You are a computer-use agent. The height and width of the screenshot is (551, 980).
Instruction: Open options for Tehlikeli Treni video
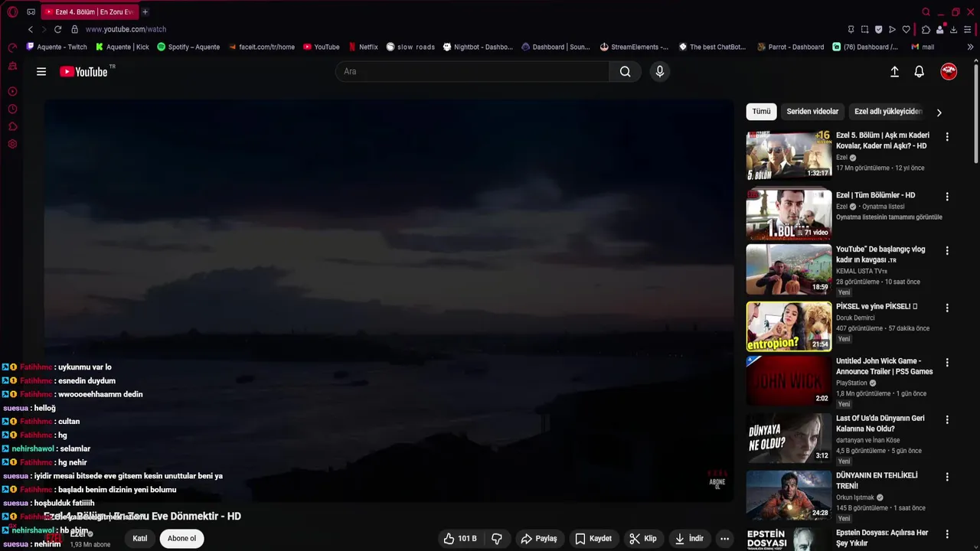pyautogui.click(x=947, y=477)
